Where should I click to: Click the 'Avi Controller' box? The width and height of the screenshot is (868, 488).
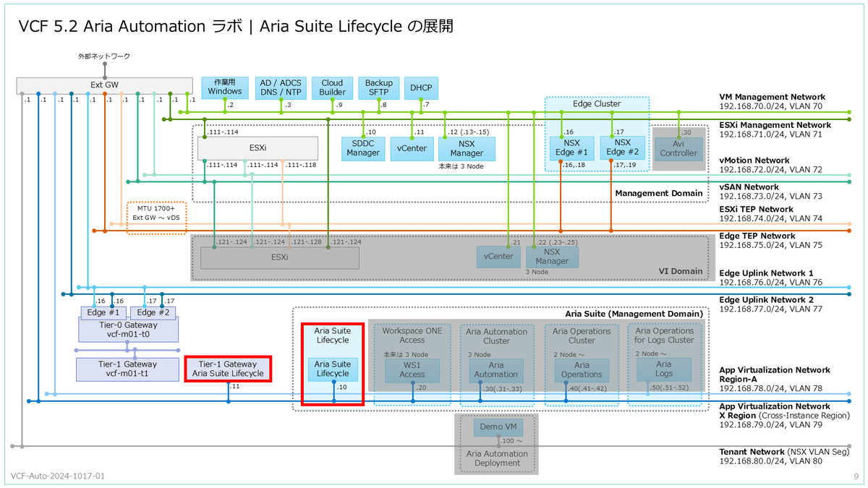tap(679, 148)
